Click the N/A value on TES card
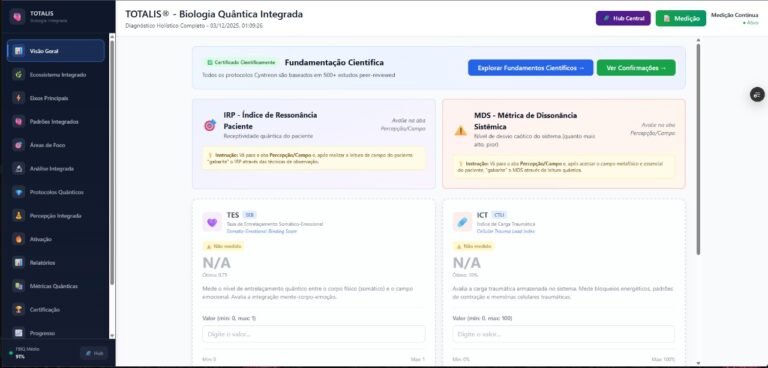This screenshot has width=768, height=368. (216, 263)
